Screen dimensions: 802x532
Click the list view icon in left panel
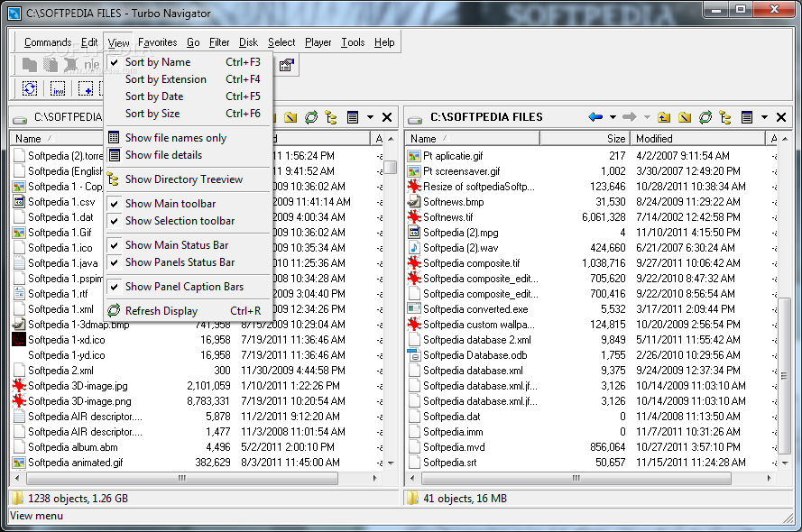pos(353,117)
